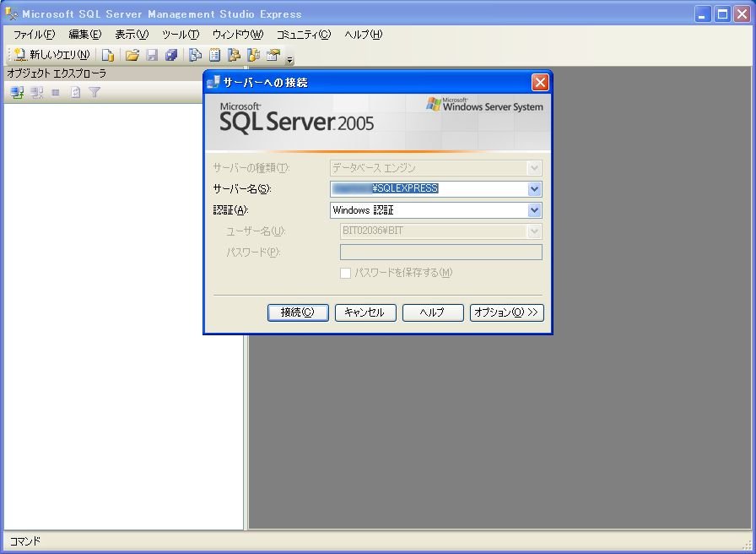Screen dimensions: 756x554
Task: Open the コミュニティ(C) menu
Action: (x=304, y=35)
